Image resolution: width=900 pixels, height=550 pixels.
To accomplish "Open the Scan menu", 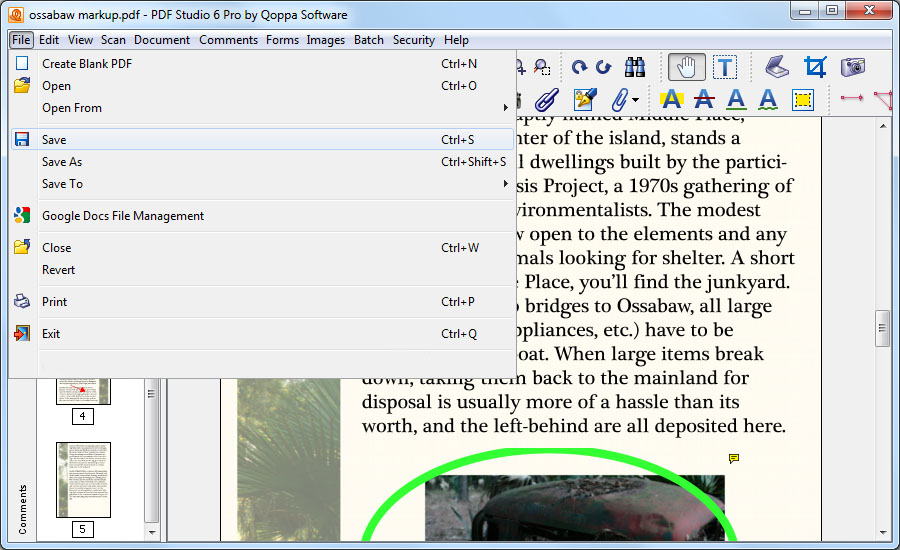I will (113, 40).
